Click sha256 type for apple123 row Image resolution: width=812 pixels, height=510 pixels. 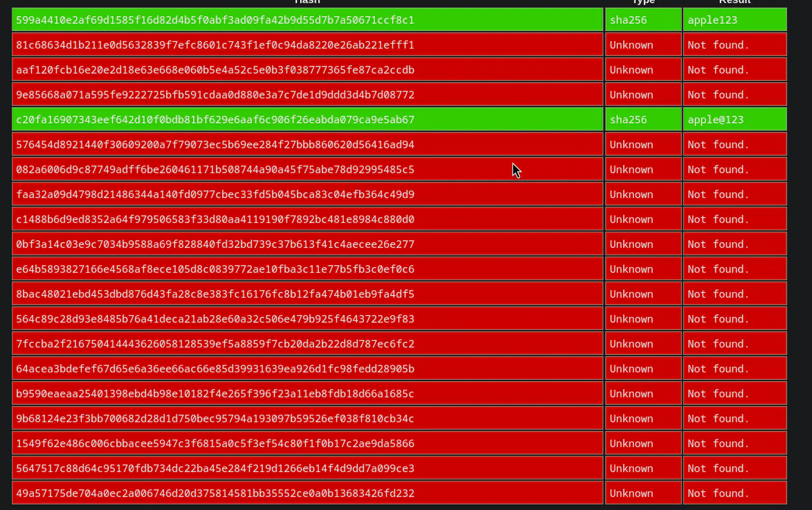[x=643, y=19]
